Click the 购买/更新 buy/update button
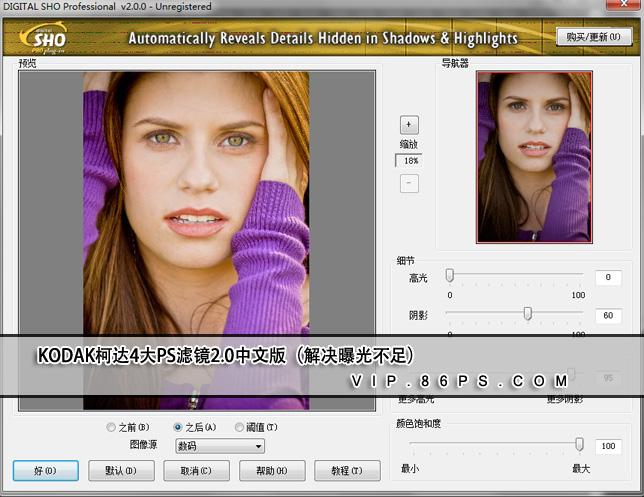 point(593,37)
